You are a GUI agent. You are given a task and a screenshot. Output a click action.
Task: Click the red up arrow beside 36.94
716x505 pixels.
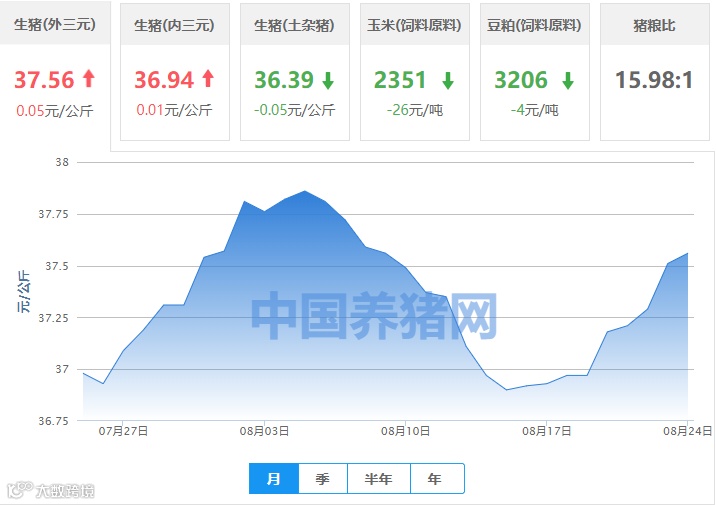coord(208,78)
